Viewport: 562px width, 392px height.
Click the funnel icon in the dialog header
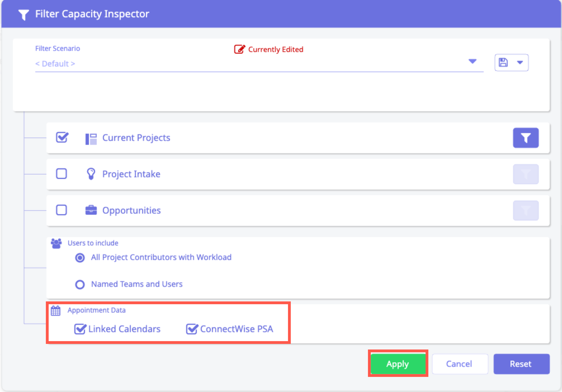point(23,15)
